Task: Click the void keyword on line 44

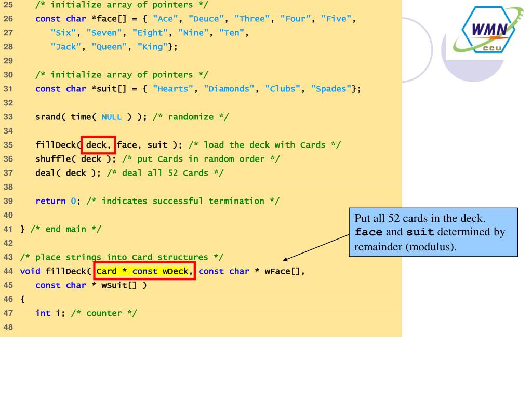Action: click(30, 271)
